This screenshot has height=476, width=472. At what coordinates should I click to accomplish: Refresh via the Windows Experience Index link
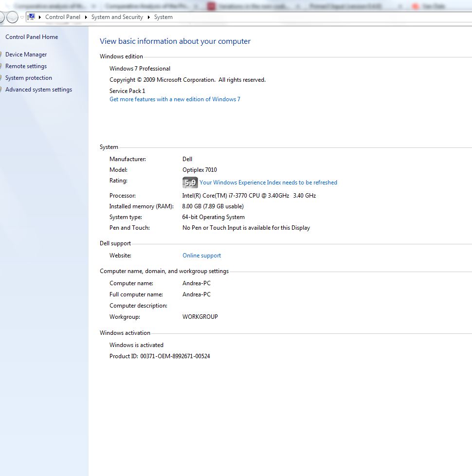pyautogui.click(x=268, y=183)
